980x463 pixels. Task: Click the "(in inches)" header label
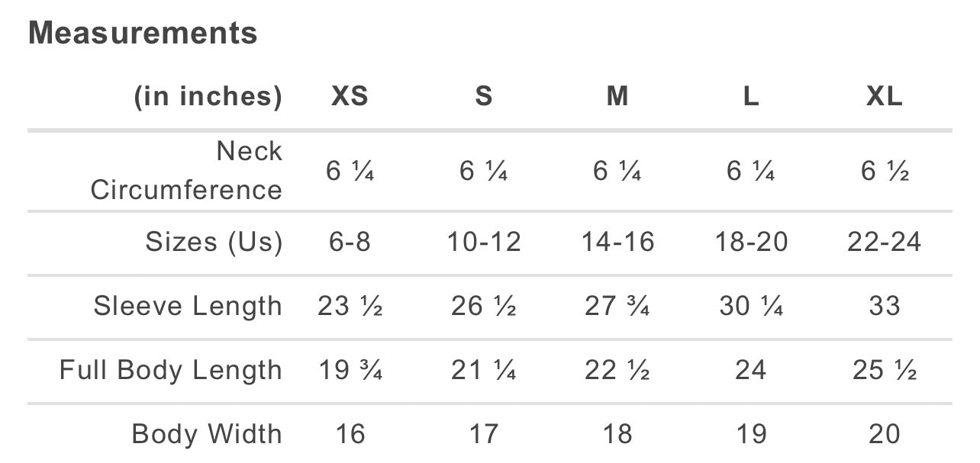pos(208,97)
